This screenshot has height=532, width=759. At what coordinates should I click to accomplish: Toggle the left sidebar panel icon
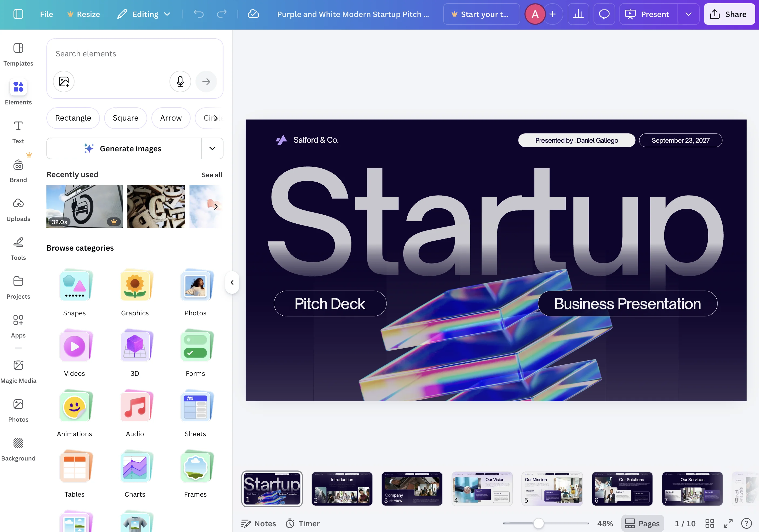click(18, 14)
